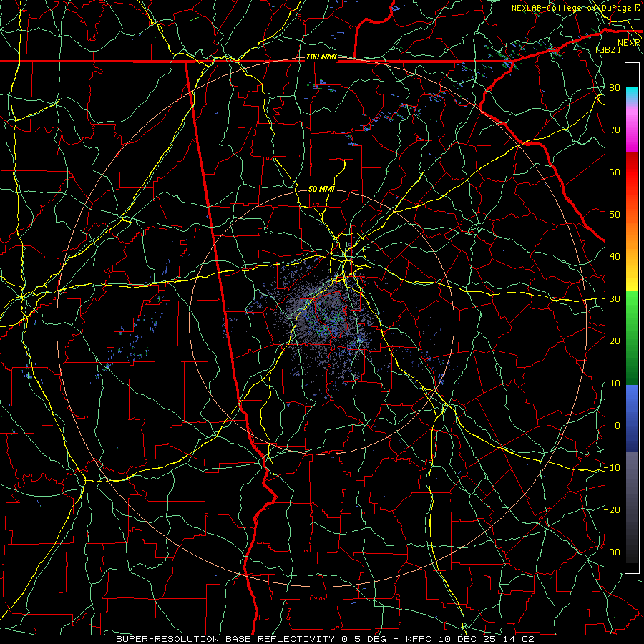Click the 80 dBZ scale value
Viewport: 644px width, 644px height.
point(615,88)
